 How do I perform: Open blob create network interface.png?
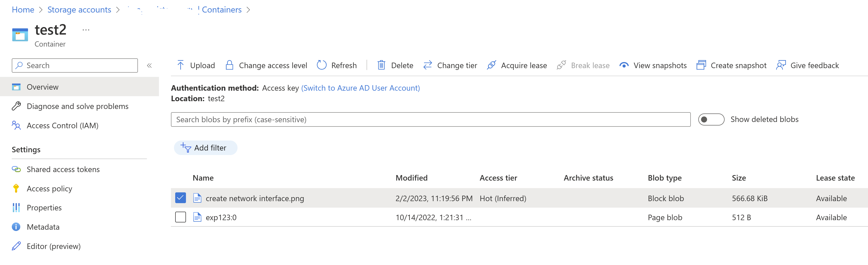pyautogui.click(x=255, y=198)
